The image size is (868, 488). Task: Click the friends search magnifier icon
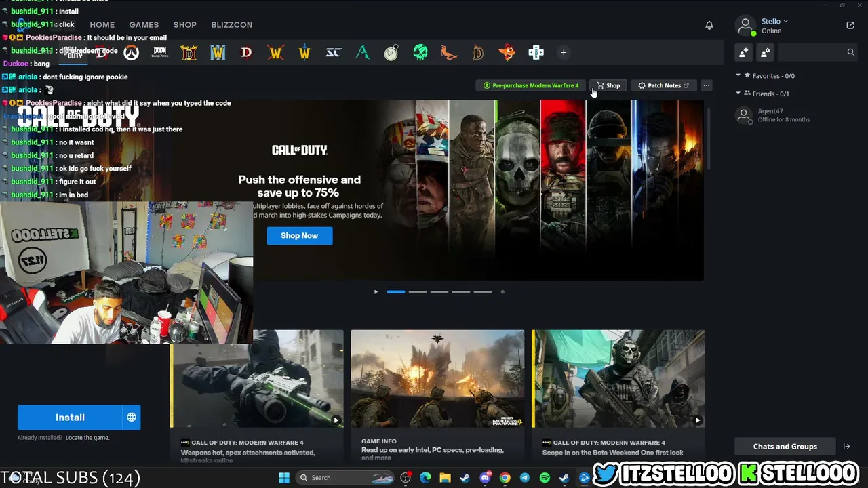click(x=851, y=52)
